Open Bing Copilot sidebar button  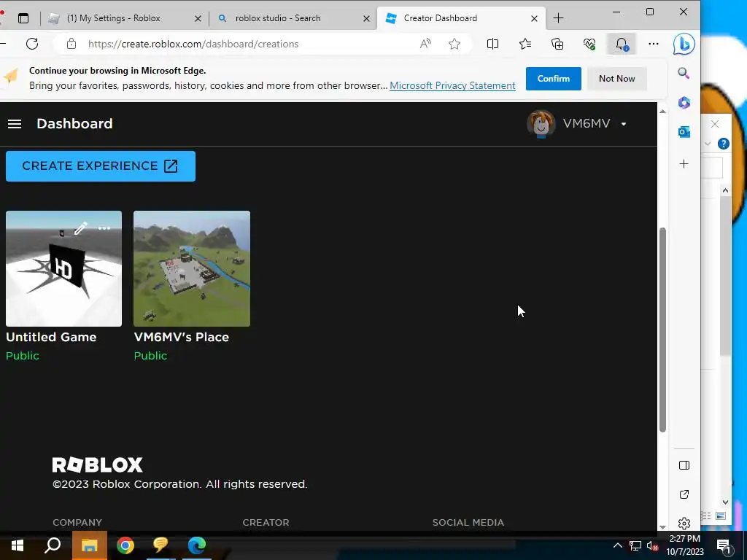(684, 44)
